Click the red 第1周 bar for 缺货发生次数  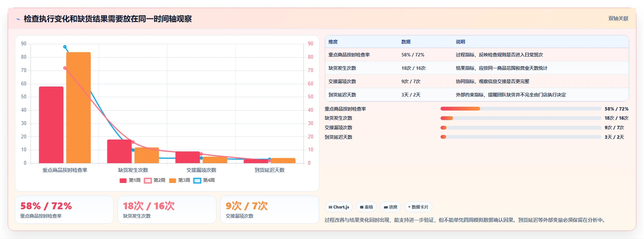119,151
